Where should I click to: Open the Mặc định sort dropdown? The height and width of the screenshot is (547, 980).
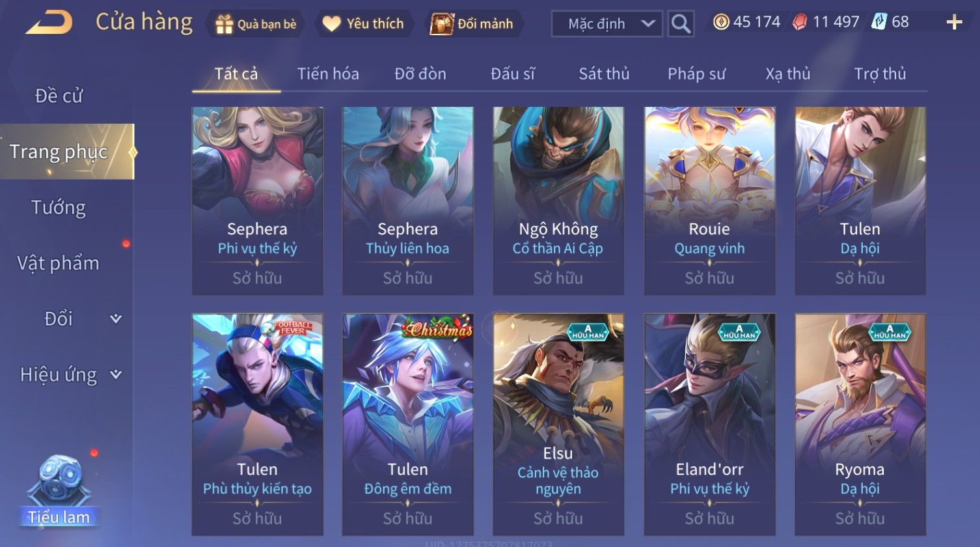(x=606, y=24)
